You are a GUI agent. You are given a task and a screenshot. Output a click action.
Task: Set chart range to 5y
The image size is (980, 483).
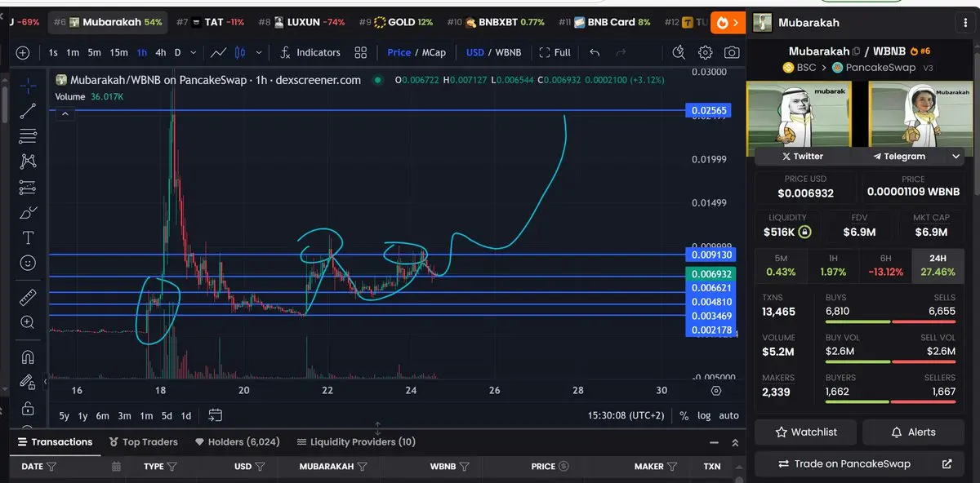pos(65,415)
